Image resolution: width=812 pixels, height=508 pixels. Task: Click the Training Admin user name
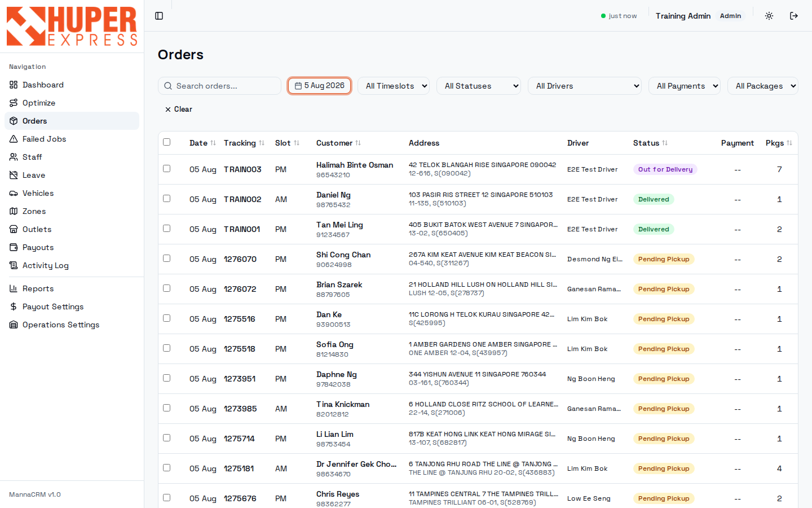683,16
